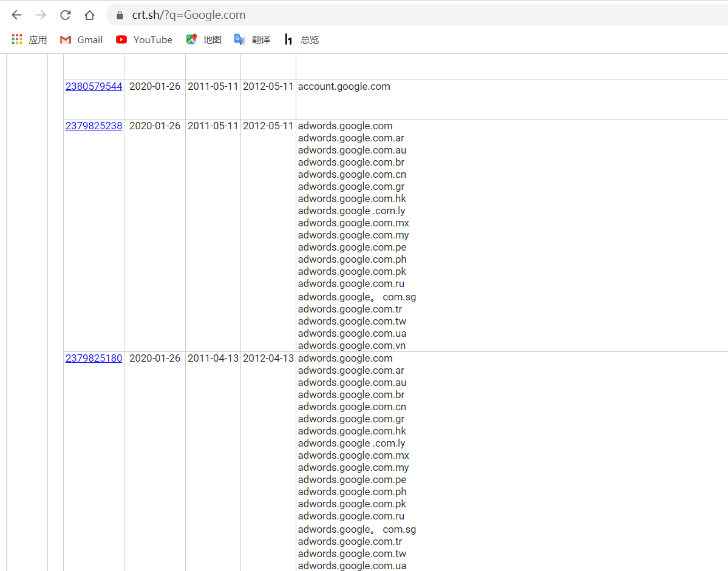Screen dimensions: 728x571
Task: Click first adwords.google.com.cn entry
Action: click(x=352, y=174)
